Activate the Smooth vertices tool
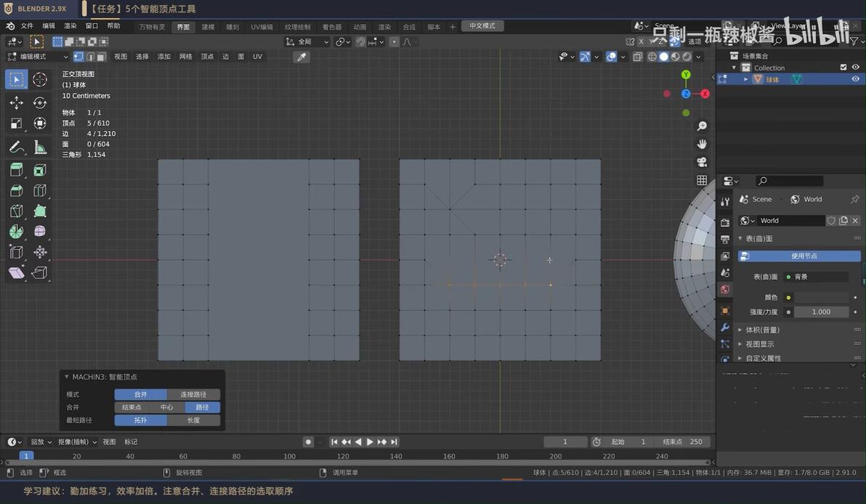Viewport: 866px width, 504px height. tap(40, 231)
